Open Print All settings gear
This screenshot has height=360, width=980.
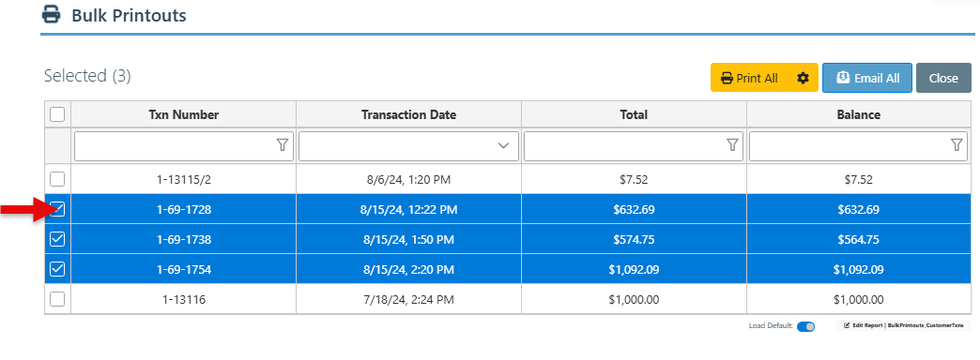(x=804, y=78)
